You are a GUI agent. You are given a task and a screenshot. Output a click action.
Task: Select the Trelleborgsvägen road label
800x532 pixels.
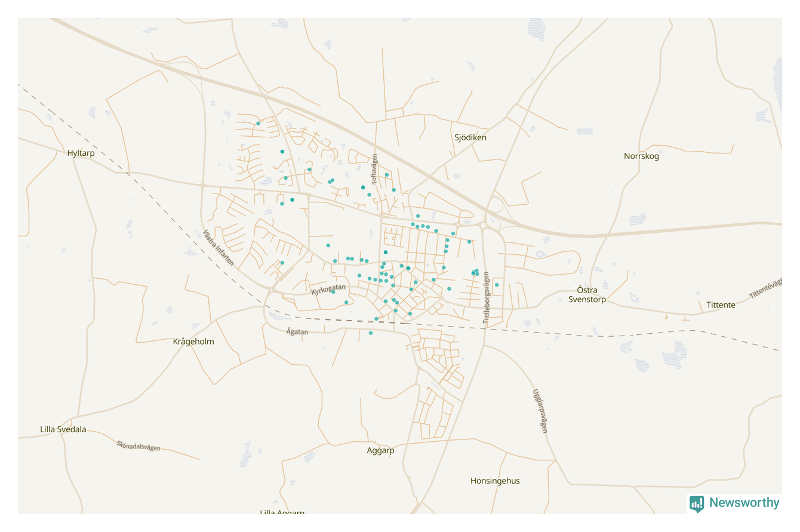pyautogui.click(x=487, y=298)
